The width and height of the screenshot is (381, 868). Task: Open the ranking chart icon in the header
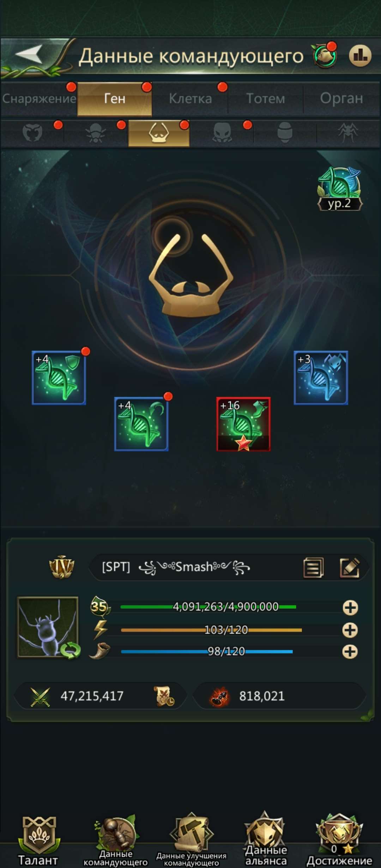pyautogui.click(x=360, y=55)
